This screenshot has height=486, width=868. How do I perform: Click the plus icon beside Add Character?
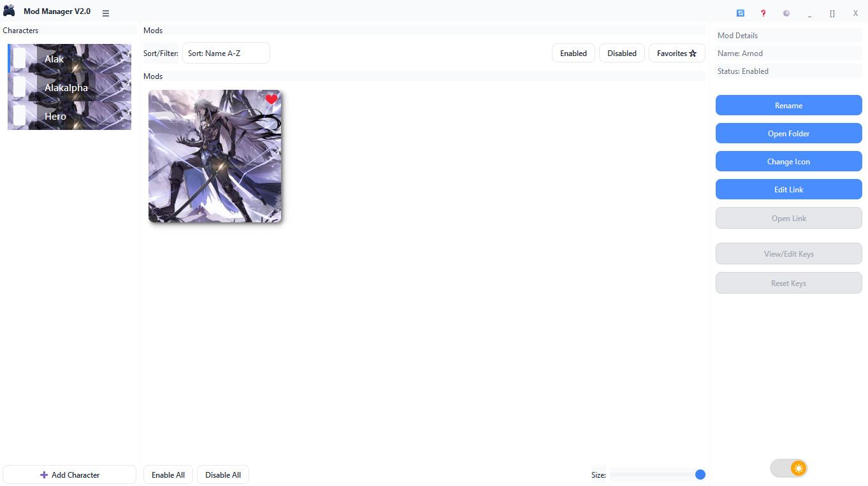click(43, 475)
